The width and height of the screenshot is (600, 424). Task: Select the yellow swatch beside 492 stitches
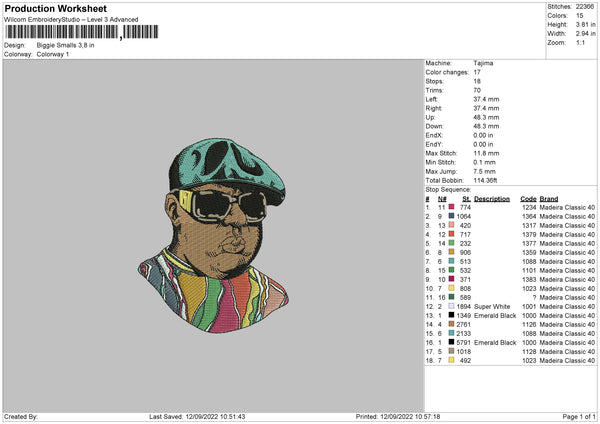(x=452, y=360)
